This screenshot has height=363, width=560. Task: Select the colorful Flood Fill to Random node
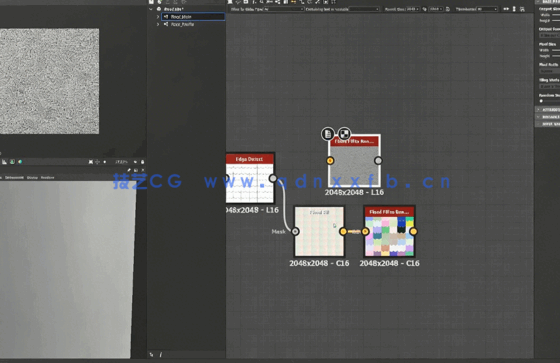tap(389, 231)
